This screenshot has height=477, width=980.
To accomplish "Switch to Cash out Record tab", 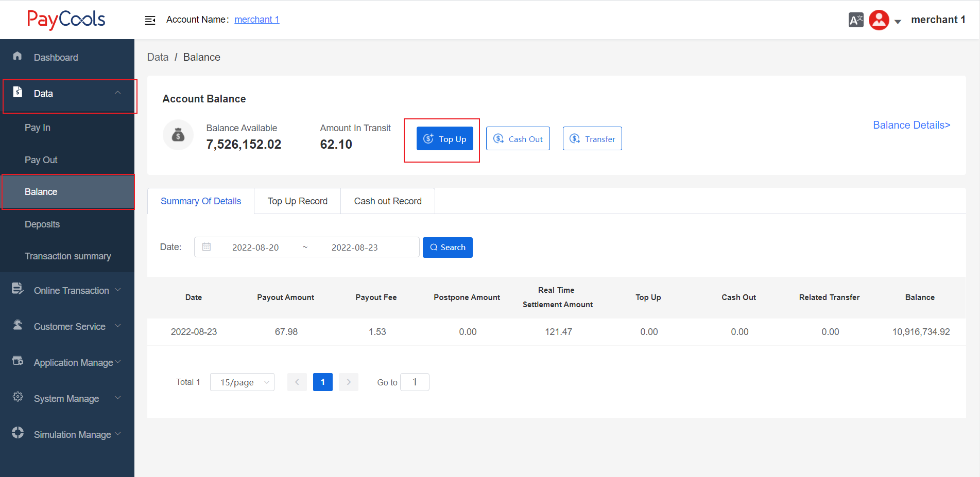I will coord(387,201).
